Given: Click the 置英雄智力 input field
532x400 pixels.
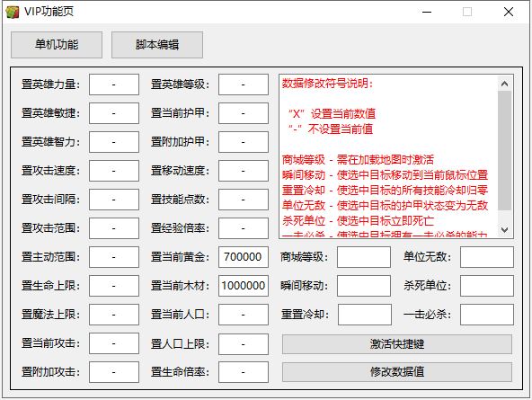Looking at the screenshot, I should pyautogui.click(x=114, y=142).
